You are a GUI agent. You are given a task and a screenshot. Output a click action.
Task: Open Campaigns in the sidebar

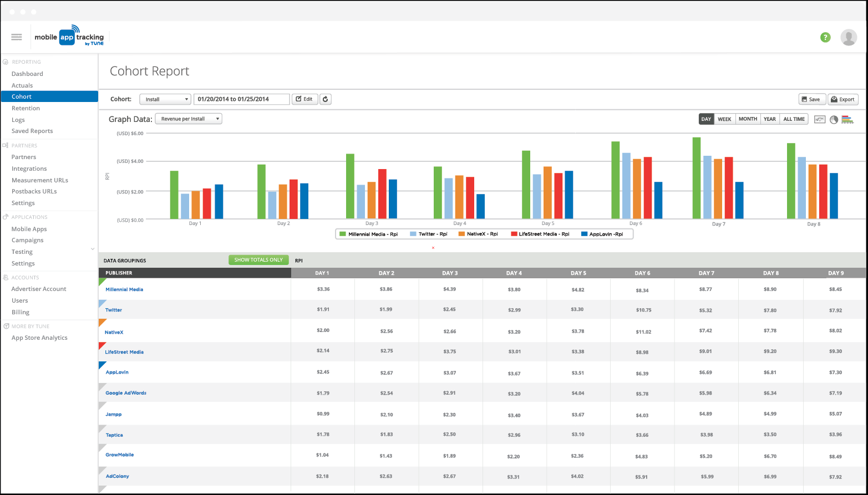pyautogui.click(x=28, y=240)
